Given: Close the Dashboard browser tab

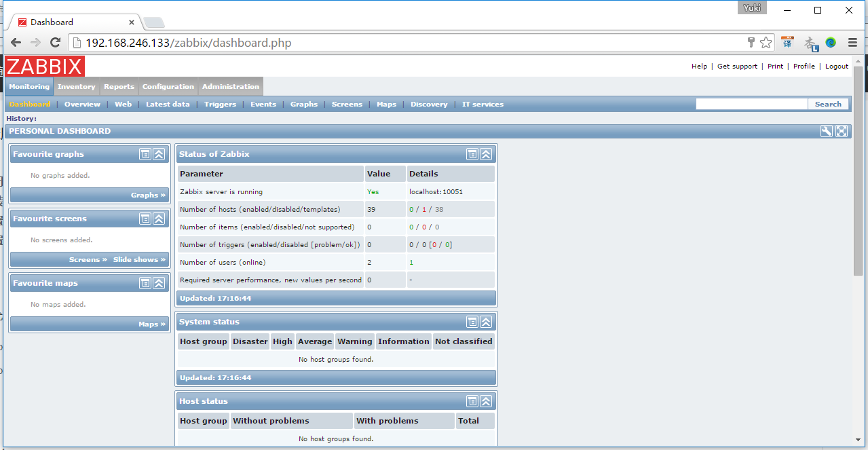Looking at the screenshot, I should (x=132, y=22).
